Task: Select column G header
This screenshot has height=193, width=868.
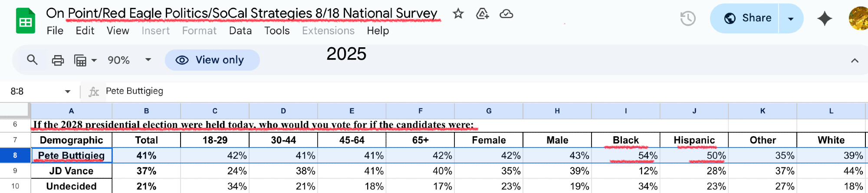Action: pyautogui.click(x=489, y=111)
